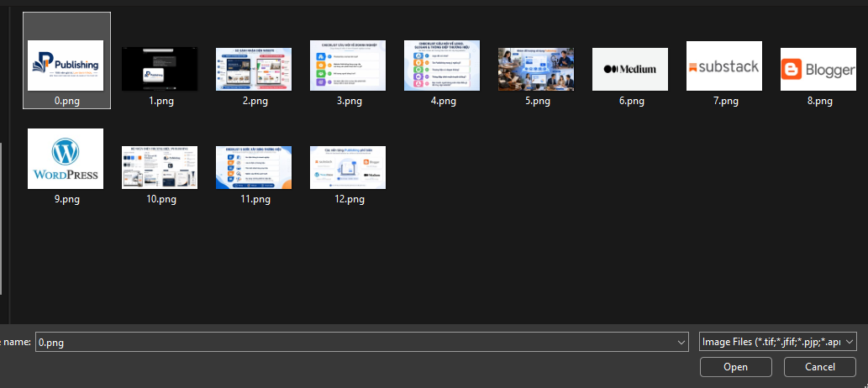Click the Open button

tap(736, 367)
